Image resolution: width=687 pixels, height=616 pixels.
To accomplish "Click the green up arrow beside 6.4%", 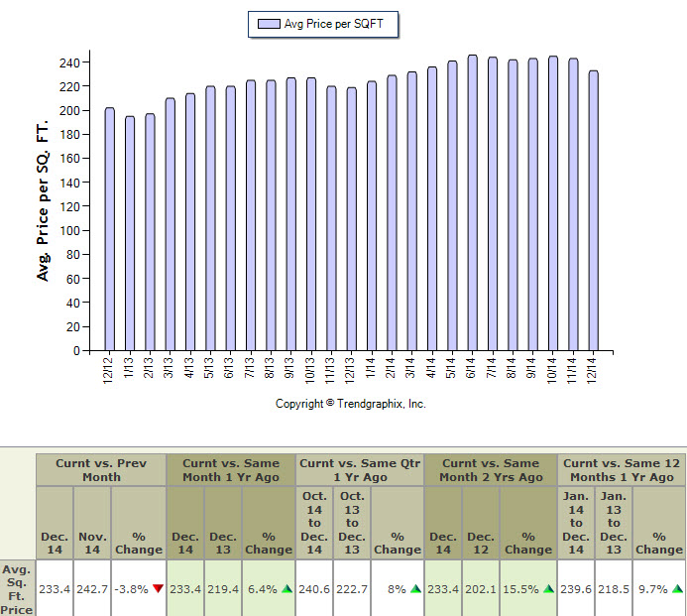I will pos(286,589).
